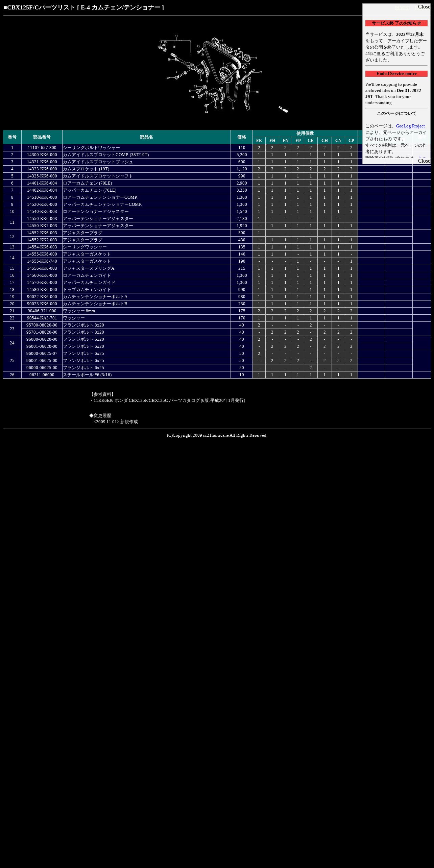
Task: Click the 価格 column header
Action: (242, 137)
